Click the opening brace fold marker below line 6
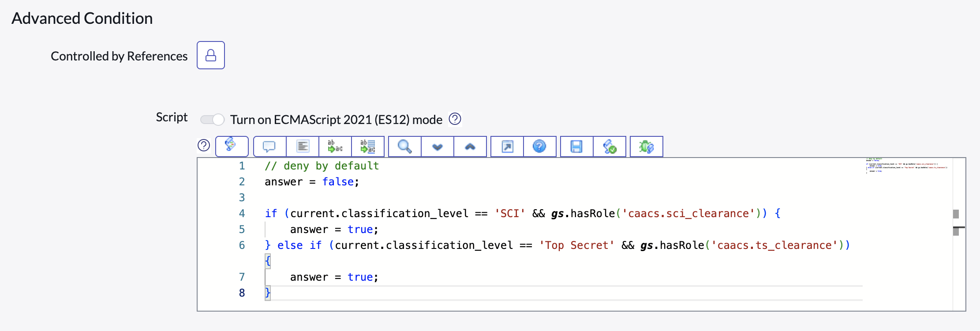The image size is (980, 331). pos(268,261)
